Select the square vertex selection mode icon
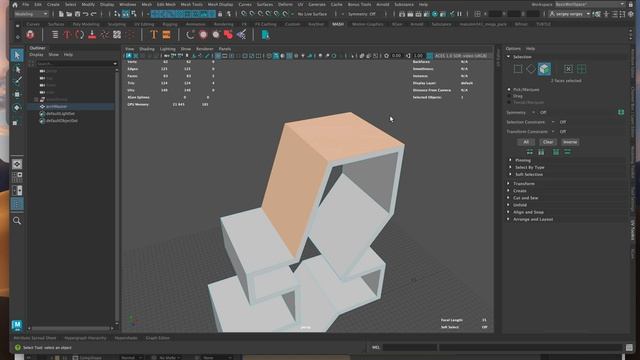 (x=518, y=69)
